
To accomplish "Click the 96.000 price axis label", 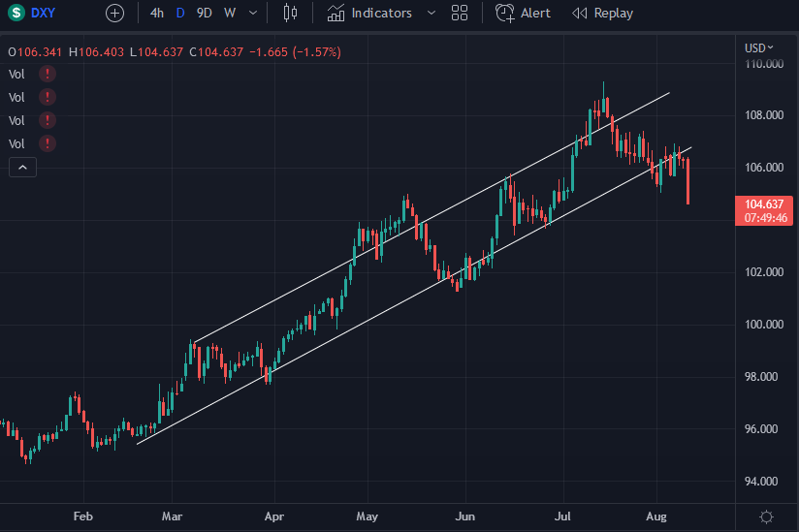I will click(x=761, y=428).
